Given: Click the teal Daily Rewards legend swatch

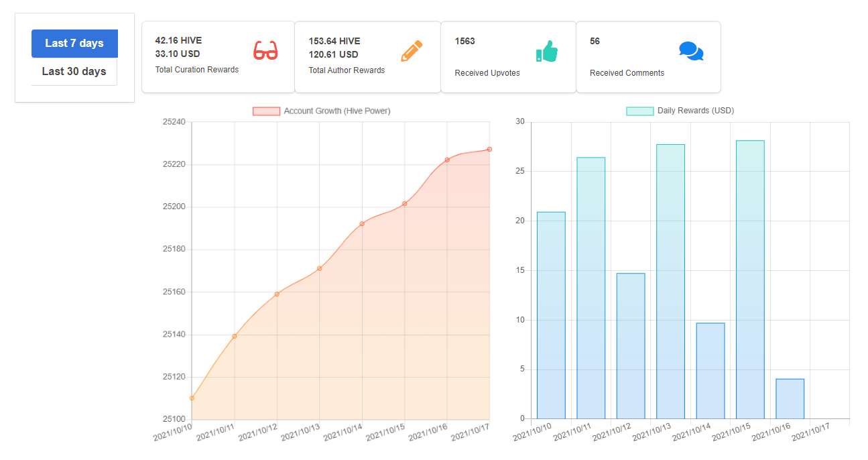Looking at the screenshot, I should (x=639, y=111).
